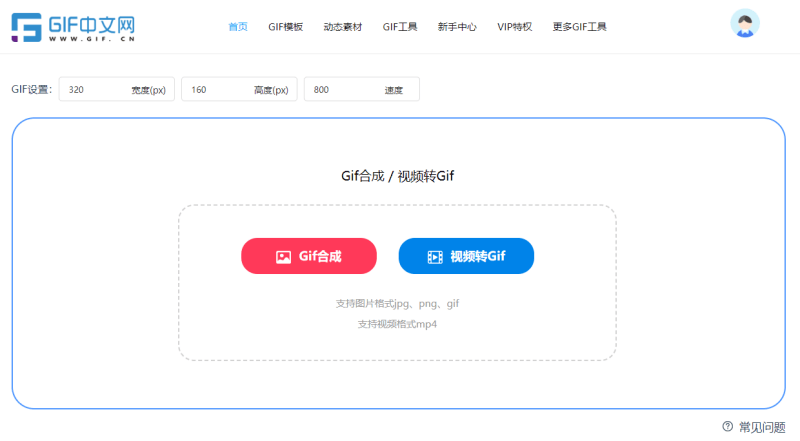This screenshot has height=441, width=800.
Task: Open the VIP特权 page
Action: (x=515, y=27)
